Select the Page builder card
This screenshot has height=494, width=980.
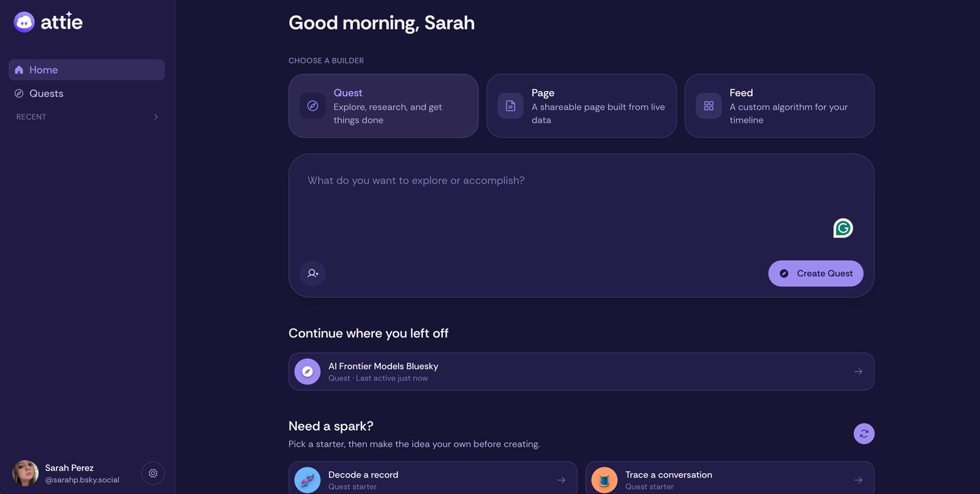pos(581,106)
